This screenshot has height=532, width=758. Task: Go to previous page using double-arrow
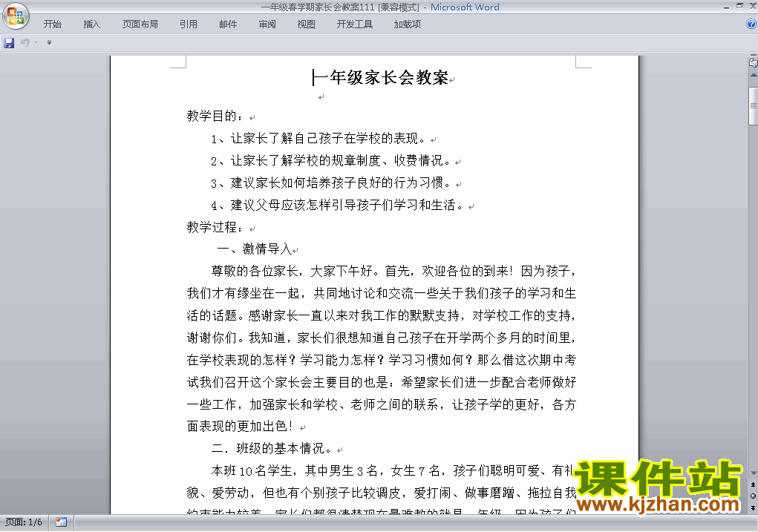tap(753, 485)
